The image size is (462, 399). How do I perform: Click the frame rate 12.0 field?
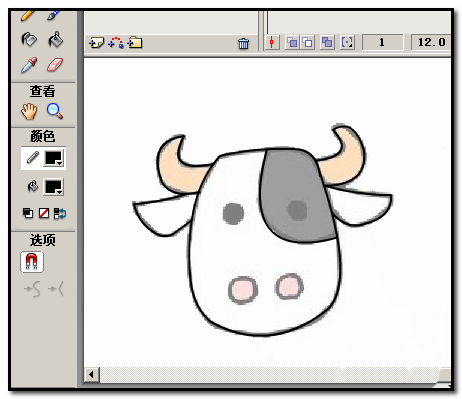(x=431, y=42)
